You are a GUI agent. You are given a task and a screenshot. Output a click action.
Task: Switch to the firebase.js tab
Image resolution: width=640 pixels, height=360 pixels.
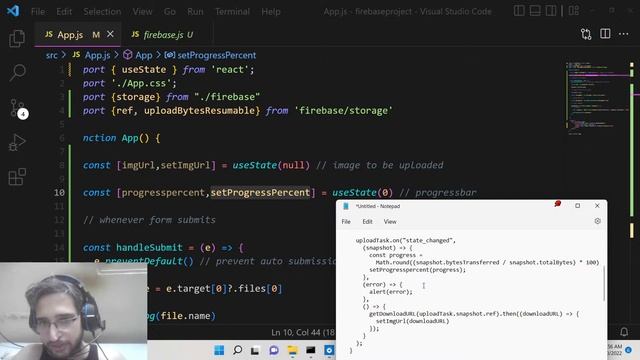[x=168, y=35]
